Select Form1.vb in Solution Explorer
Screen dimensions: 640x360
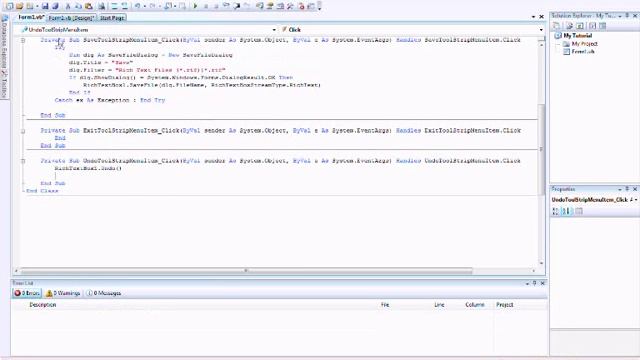point(582,51)
